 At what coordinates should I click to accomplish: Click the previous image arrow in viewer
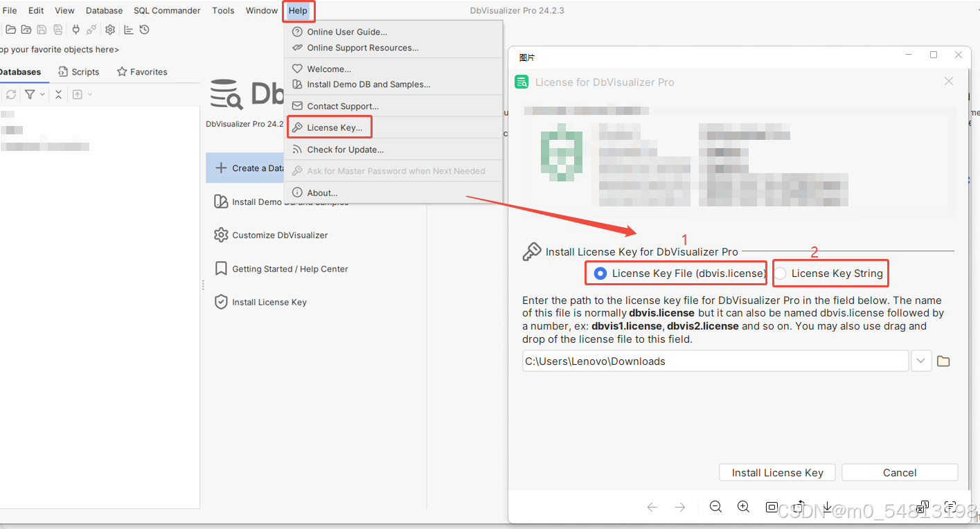[x=652, y=507]
